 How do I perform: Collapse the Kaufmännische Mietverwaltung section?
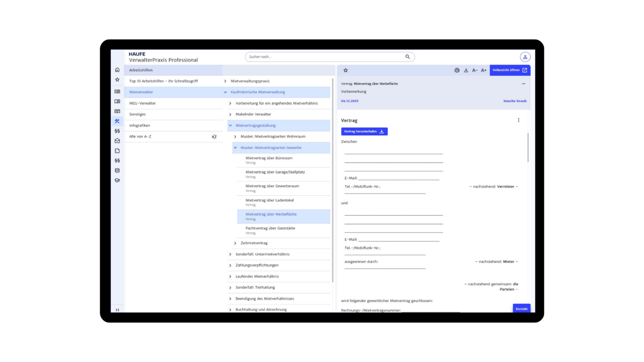tap(225, 92)
